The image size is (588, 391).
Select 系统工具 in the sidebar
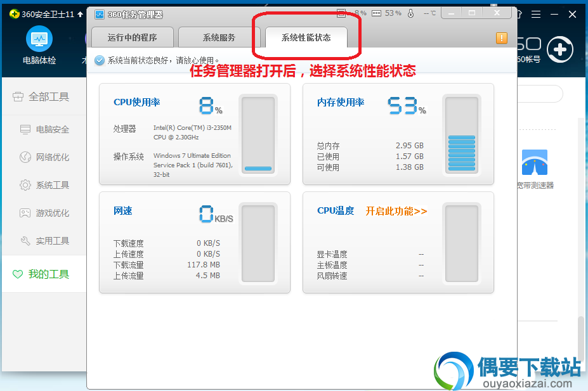click(44, 185)
